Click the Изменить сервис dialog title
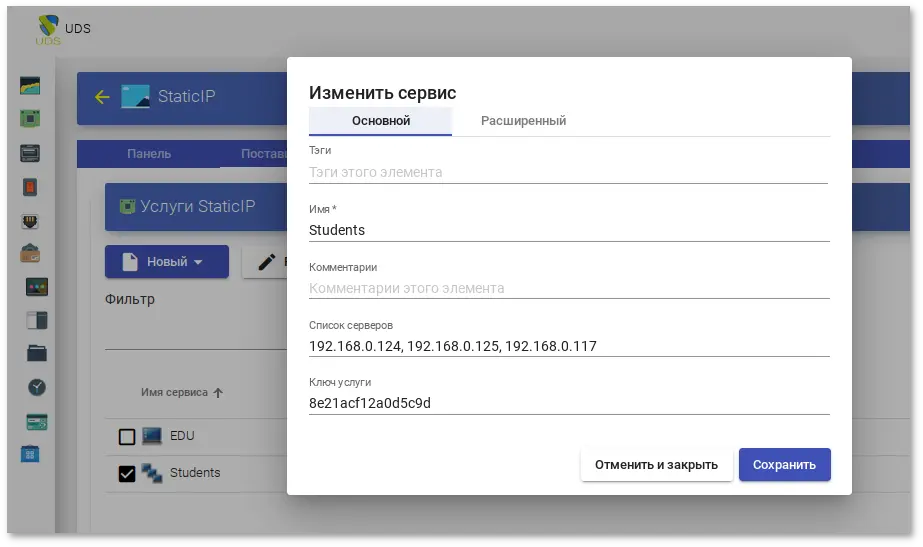This screenshot has height=547, width=923. click(383, 92)
